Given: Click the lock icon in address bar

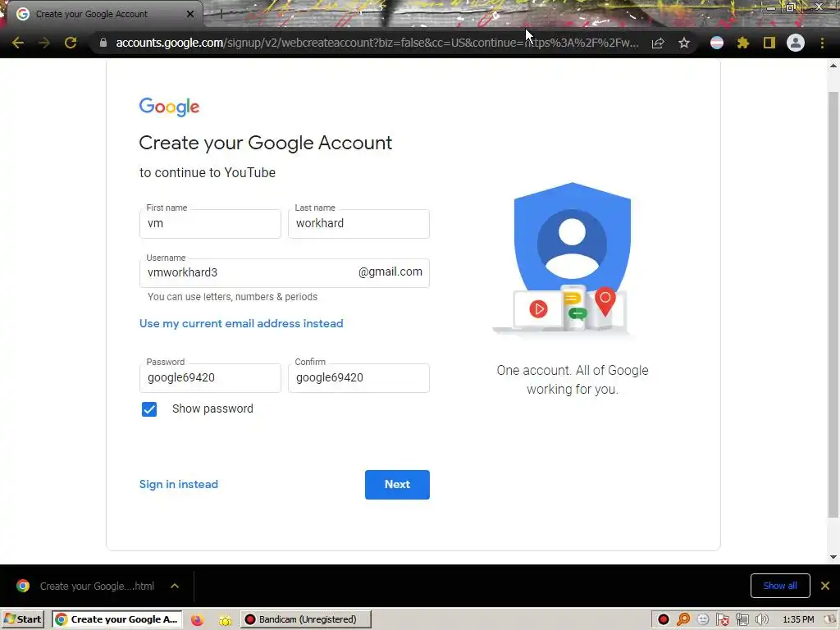Looking at the screenshot, I should 103,43.
